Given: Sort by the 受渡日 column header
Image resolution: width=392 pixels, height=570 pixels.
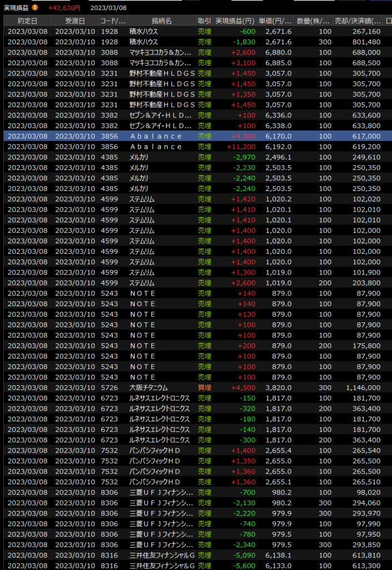Looking at the screenshot, I should pyautogui.click(x=75, y=21).
